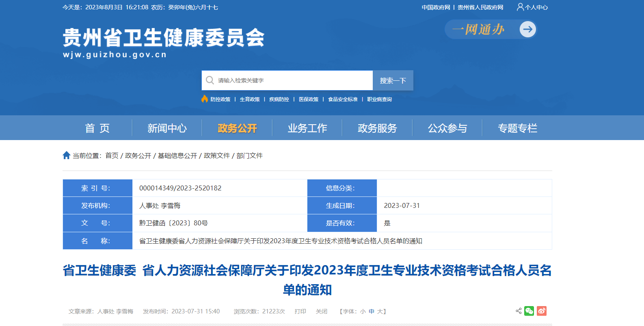Click the flame hot-topics icon
Viewport: 644px width, 326px height.
click(205, 99)
